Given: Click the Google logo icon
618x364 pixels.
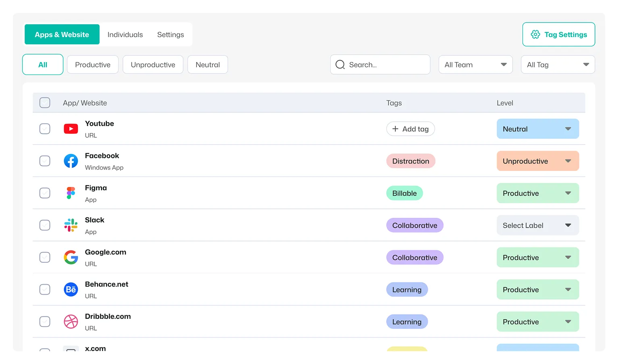Looking at the screenshot, I should 71,257.
